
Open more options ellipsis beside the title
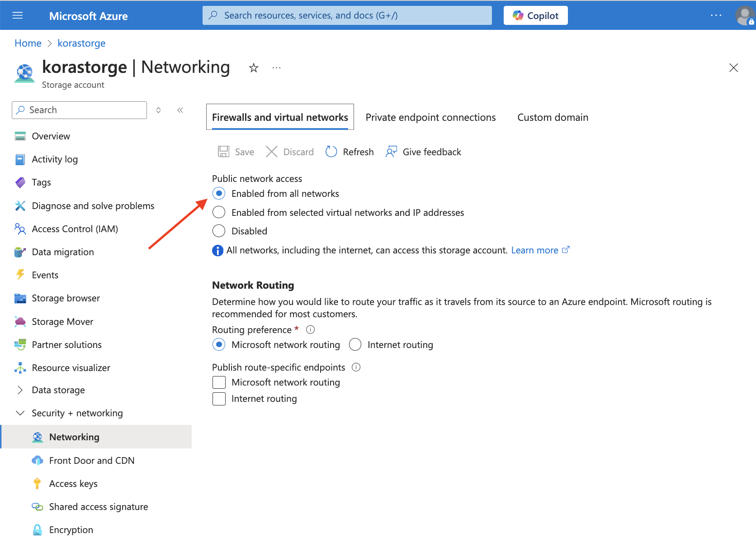pyautogui.click(x=276, y=68)
